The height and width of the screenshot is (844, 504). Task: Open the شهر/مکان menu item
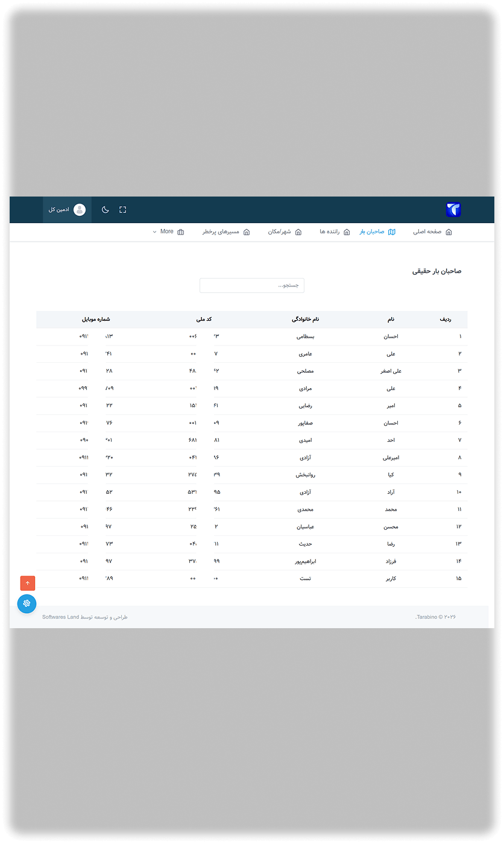pyautogui.click(x=280, y=232)
